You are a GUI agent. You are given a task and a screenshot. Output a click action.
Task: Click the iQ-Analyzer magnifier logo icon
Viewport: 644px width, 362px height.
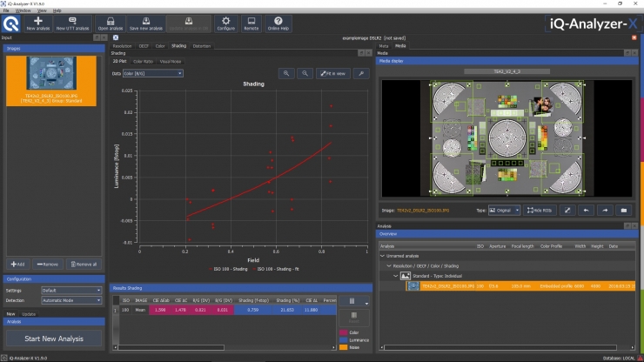(x=11, y=23)
